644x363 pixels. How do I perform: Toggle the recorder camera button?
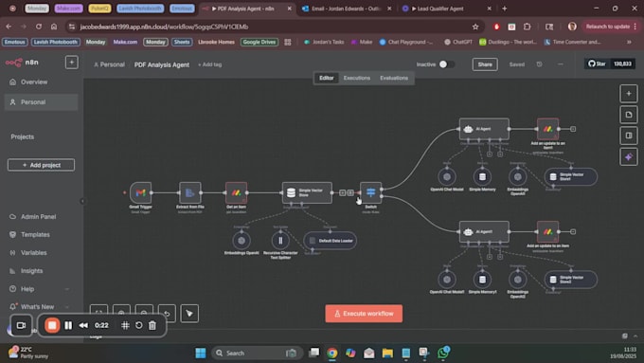click(x=21, y=325)
